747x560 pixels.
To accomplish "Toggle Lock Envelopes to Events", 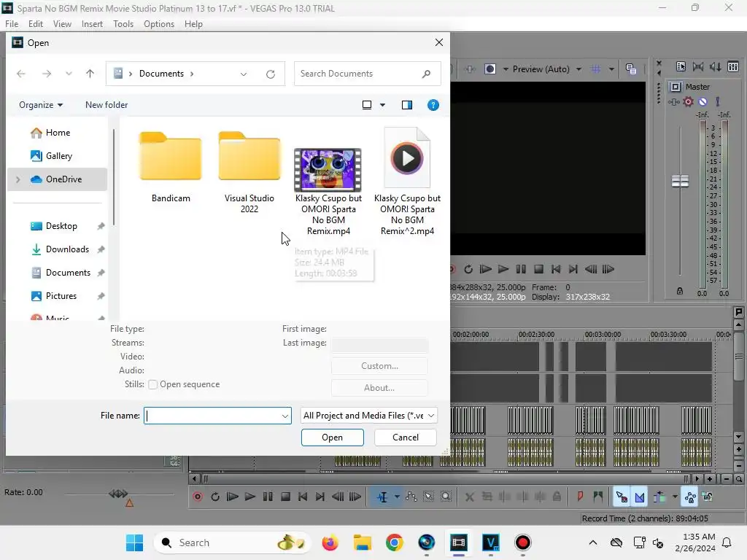I will pos(690,497).
